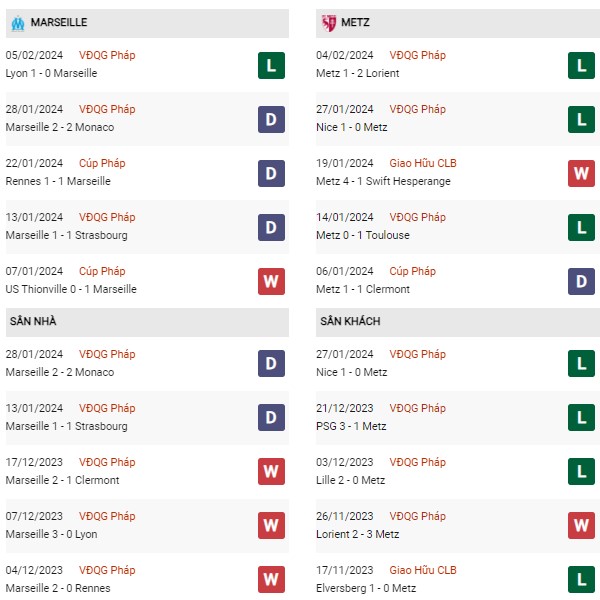The image size is (600, 600).
Task: Click the W badge for Marseille 3 - 0 Lyon
Action: pyautogui.click(x=271, y=525)
